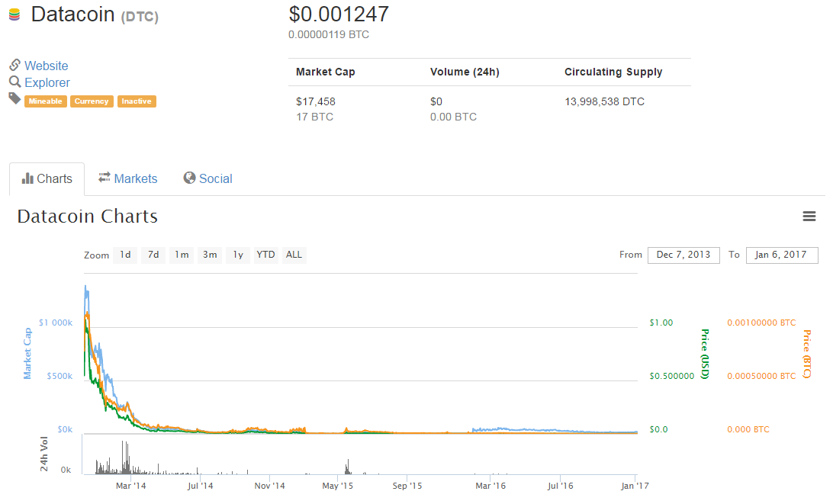This screenshot has height=504, width=833.
Task: Click the 24h Vol axis title
Action: 44,454
